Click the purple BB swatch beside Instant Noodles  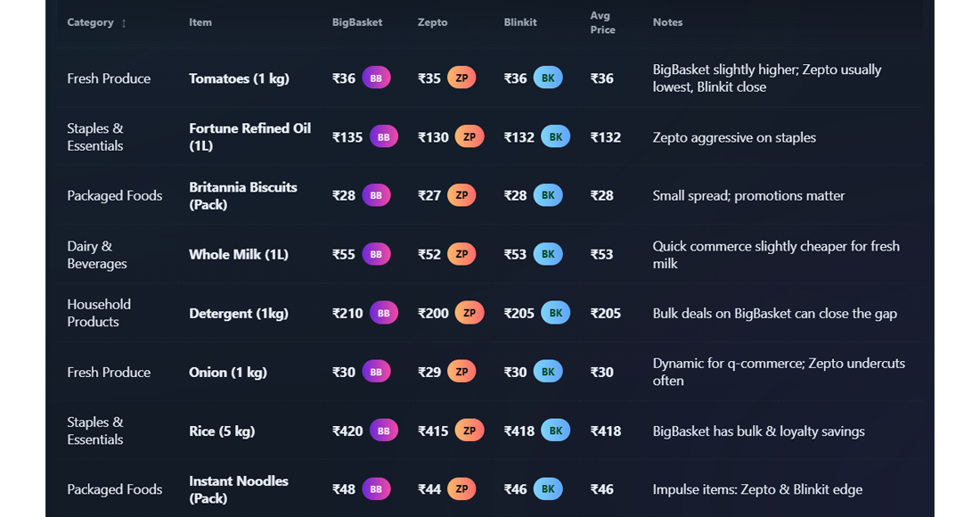click(x=375, y=488)
